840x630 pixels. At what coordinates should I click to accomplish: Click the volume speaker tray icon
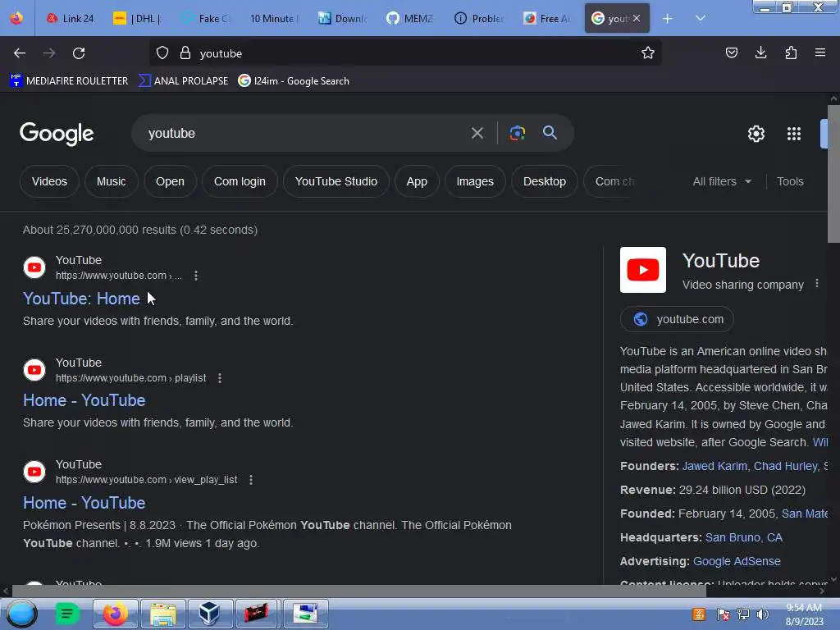(762, 614)
